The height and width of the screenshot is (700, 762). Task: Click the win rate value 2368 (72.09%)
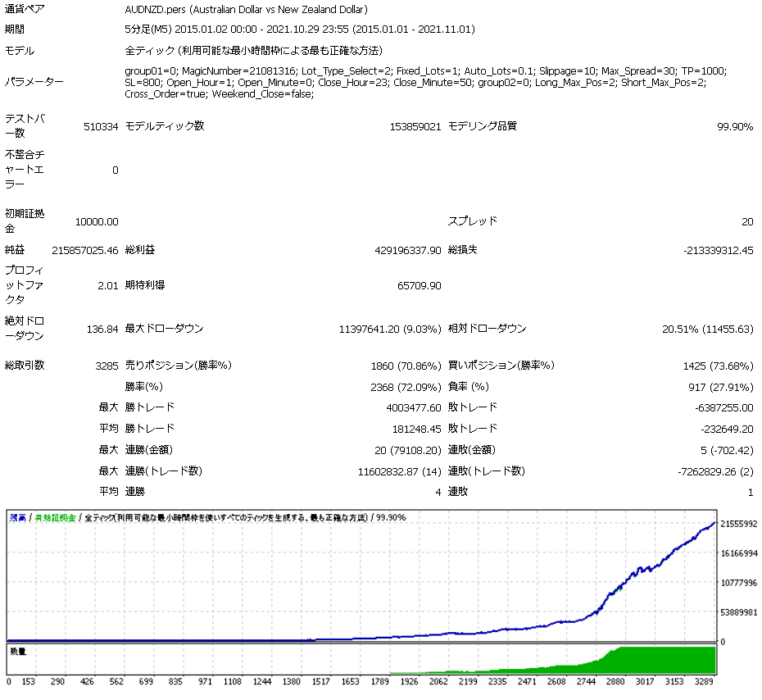point(406,388)
